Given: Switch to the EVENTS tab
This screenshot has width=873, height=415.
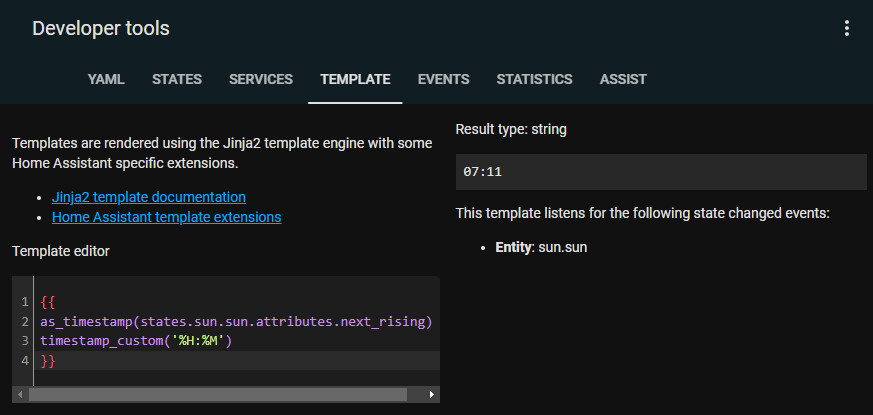Looking at the screenshot, I should pos(443,79).
